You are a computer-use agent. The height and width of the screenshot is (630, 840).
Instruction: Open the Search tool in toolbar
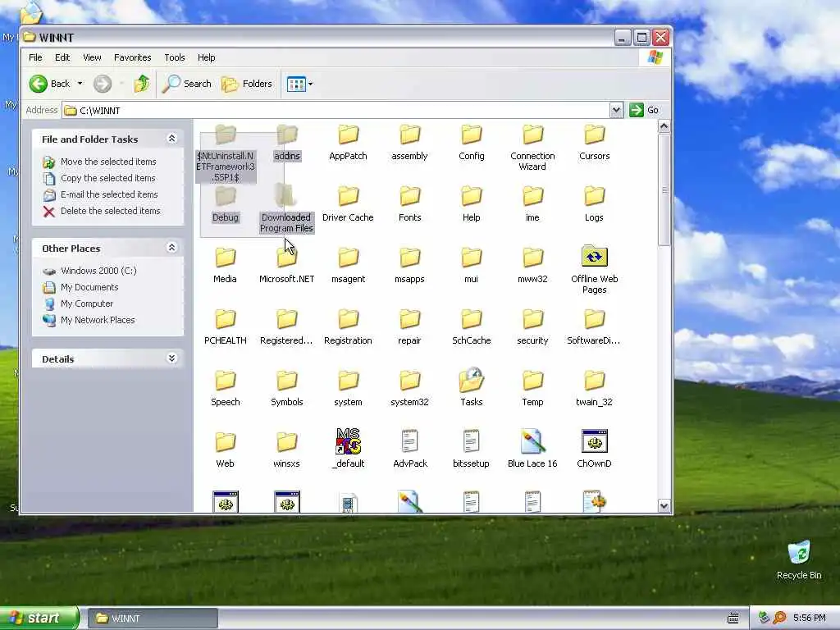coord(187,84)
